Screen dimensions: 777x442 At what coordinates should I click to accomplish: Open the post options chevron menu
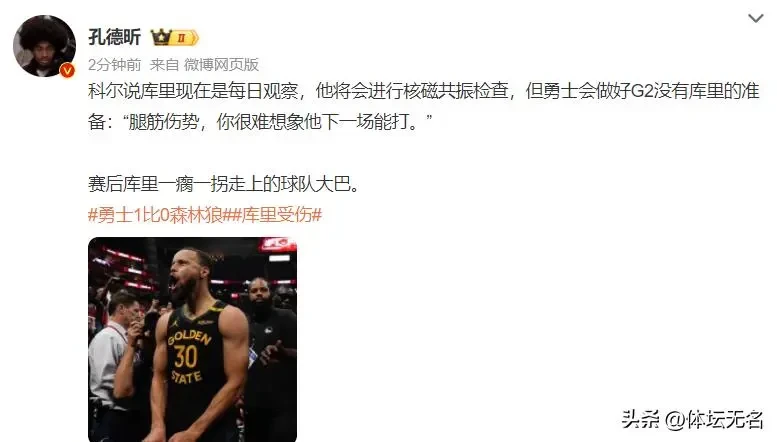click(x=755, y=19)
